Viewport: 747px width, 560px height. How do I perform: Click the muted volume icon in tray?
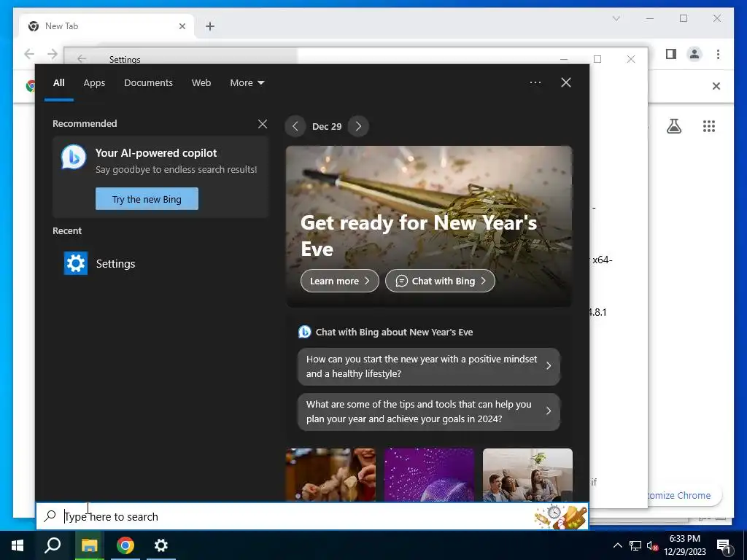click(x=653, y=545)
